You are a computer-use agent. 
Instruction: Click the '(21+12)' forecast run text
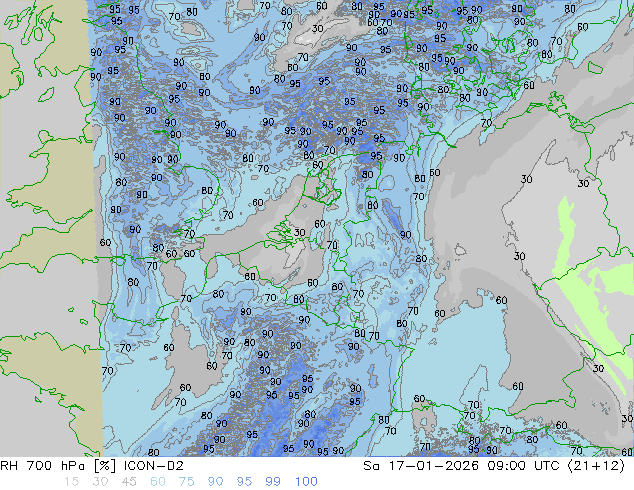(597, 466)
